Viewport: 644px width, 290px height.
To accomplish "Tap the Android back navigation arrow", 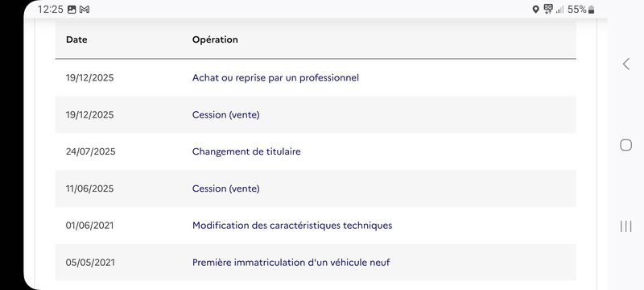I will [x=626, y=64].
